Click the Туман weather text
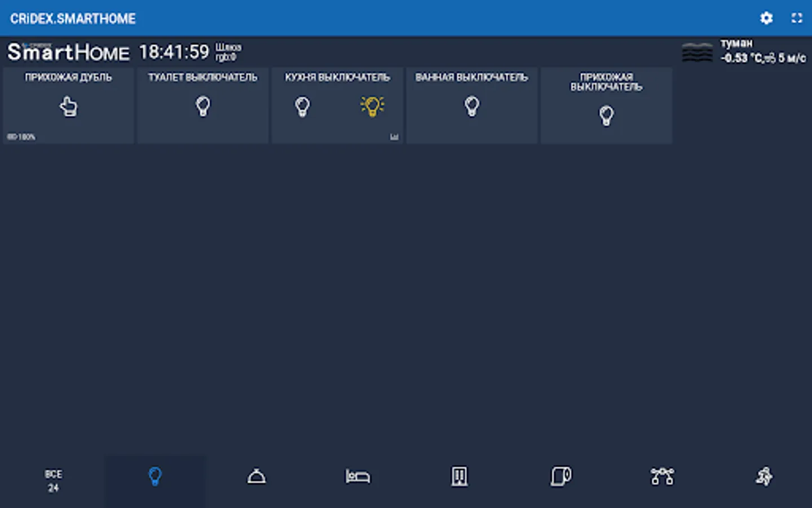The height and width of the screenshot is (508, 812). coord(736,43)
